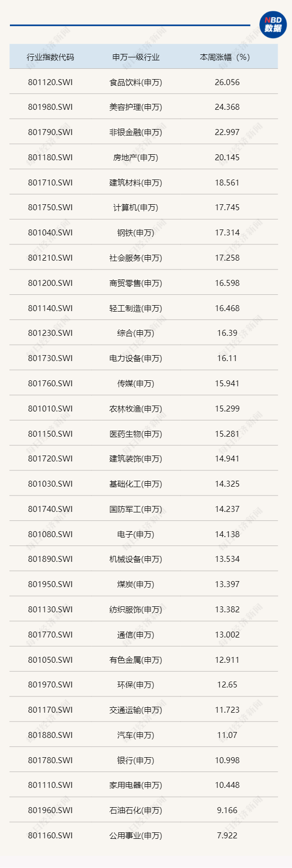Image resolution: width=292 pixels, height=868 pixels.
Task: Select the value 24.368 for 美容护理
Action: pyautogui.click(x=227, y=107)
